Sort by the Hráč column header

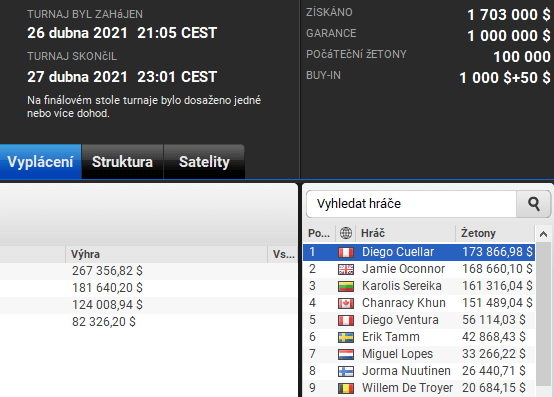pyautogui.click(x=405, y=233)
